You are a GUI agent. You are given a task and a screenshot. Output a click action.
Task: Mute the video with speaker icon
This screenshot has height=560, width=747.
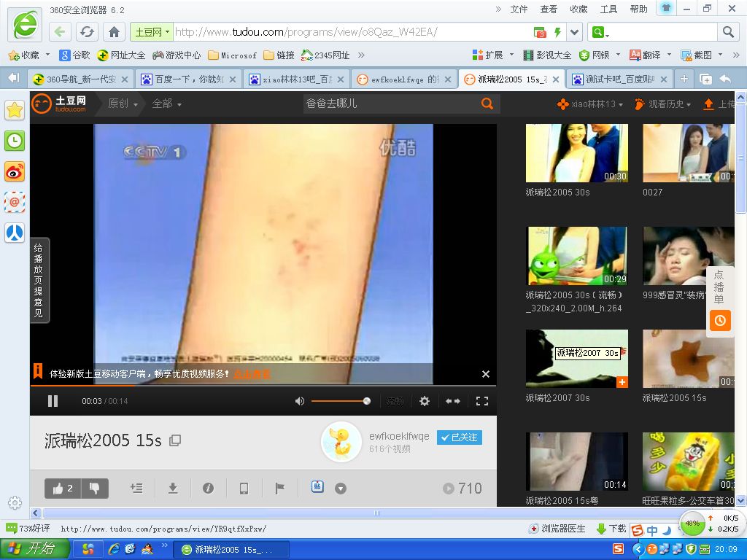click(x=299, y=401)
